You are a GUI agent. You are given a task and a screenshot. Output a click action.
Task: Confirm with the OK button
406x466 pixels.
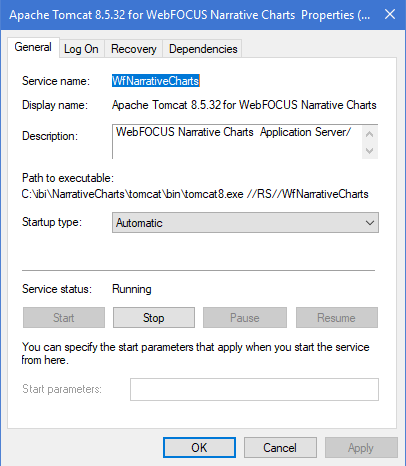point(199,448)
